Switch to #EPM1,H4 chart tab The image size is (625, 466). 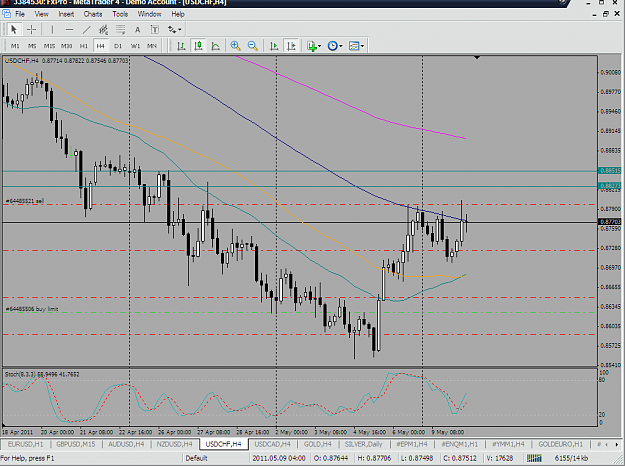412,444
